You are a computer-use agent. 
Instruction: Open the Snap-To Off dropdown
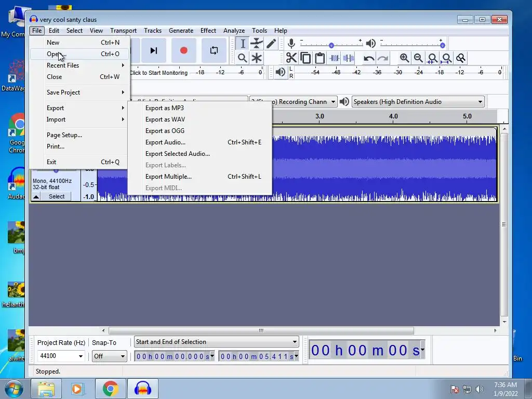(110, 356)
